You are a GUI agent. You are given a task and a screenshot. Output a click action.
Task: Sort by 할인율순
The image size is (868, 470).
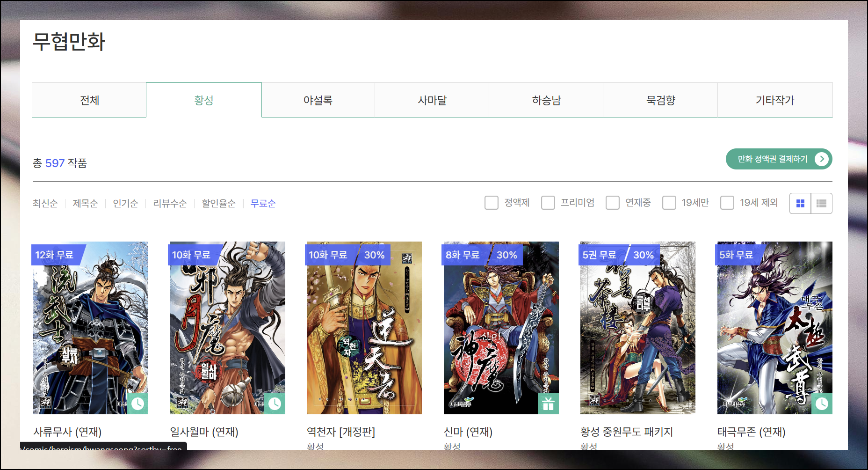click(x=218, y=203)
